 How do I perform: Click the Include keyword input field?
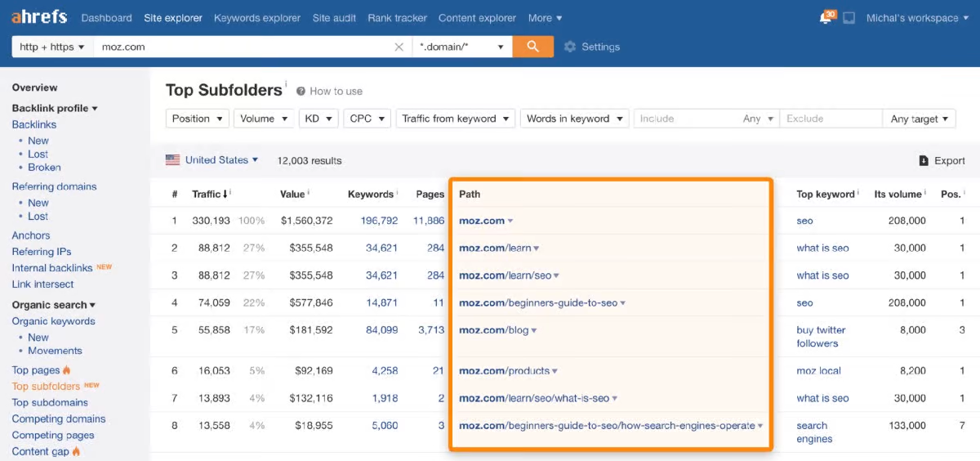(x=686, y=119)
